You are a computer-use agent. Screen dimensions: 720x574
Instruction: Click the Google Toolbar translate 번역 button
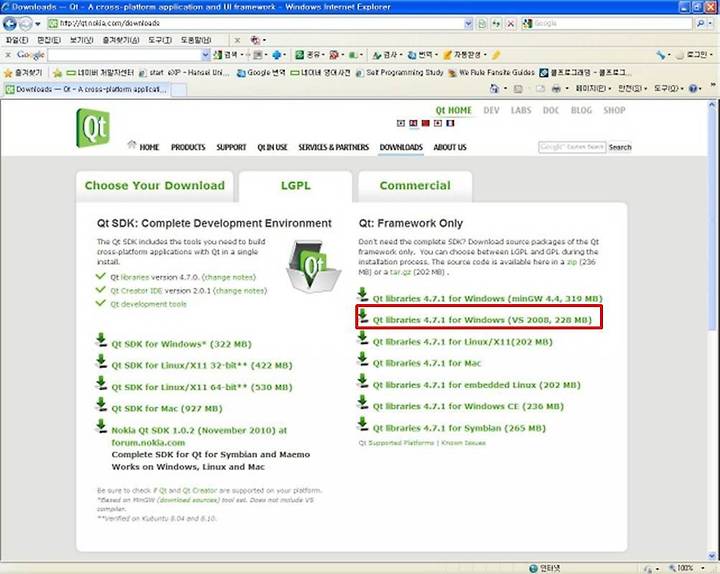click(422, 55)
